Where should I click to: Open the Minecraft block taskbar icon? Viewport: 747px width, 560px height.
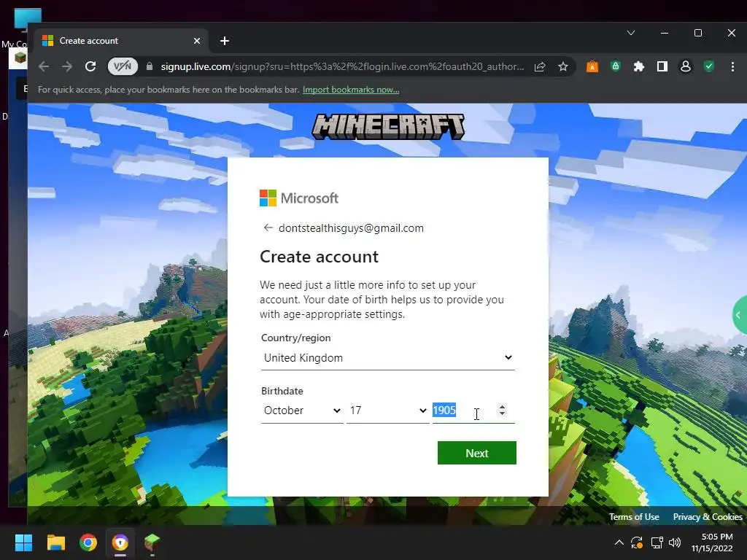(152, 542)
